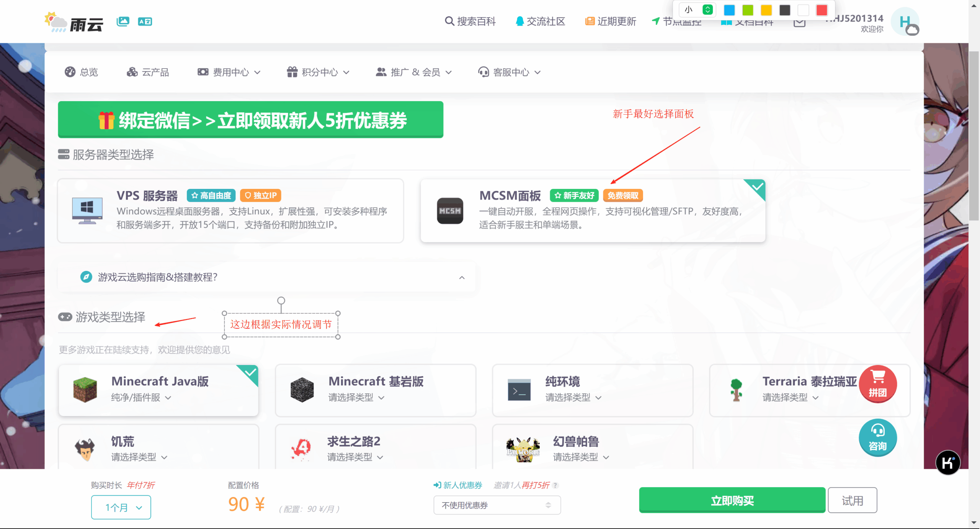
Task: Click the language translate AZ icon
Action: point(145,21)
